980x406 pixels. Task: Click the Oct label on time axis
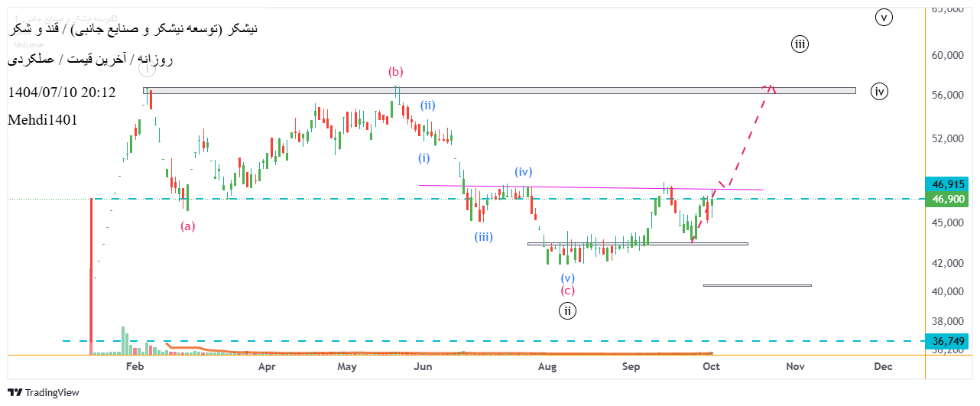click(x=711, y=367)
